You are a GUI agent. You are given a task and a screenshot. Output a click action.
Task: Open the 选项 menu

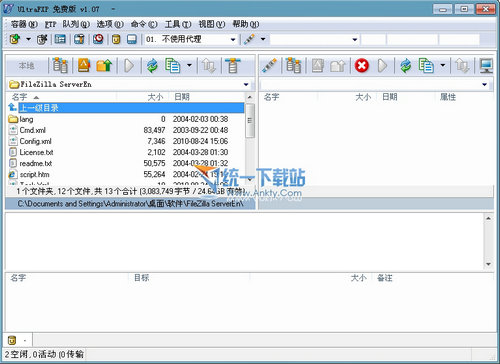click(110, 24)
